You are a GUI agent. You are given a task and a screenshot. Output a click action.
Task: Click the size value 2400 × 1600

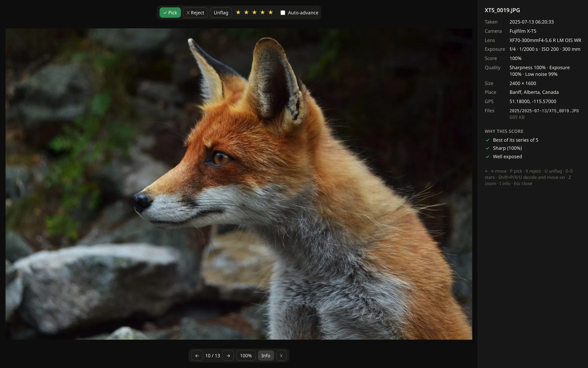coord(523,83)
